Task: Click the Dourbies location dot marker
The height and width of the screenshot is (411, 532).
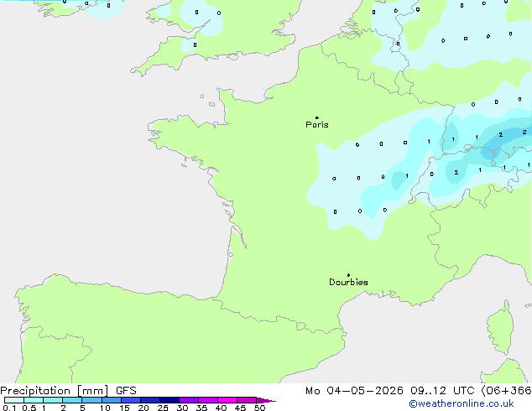Action: click(x=348, y=275)
